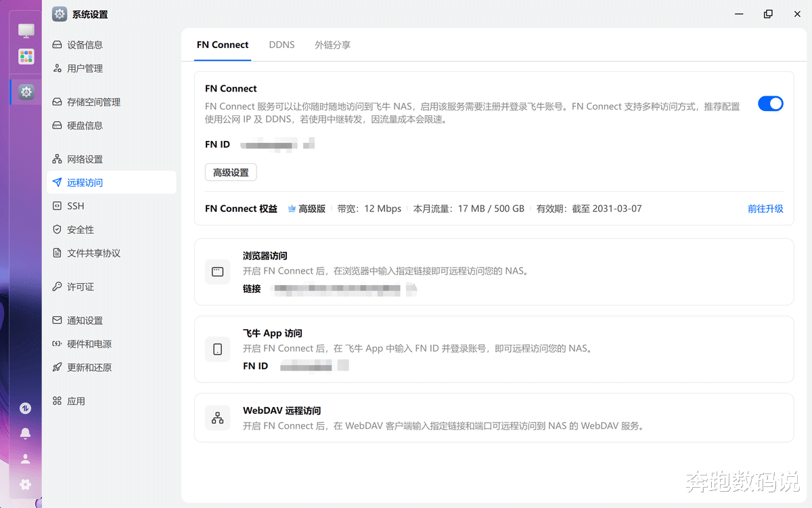Open the colorful app grid dock icon
812x508 pixels.
tap(26, 57)
